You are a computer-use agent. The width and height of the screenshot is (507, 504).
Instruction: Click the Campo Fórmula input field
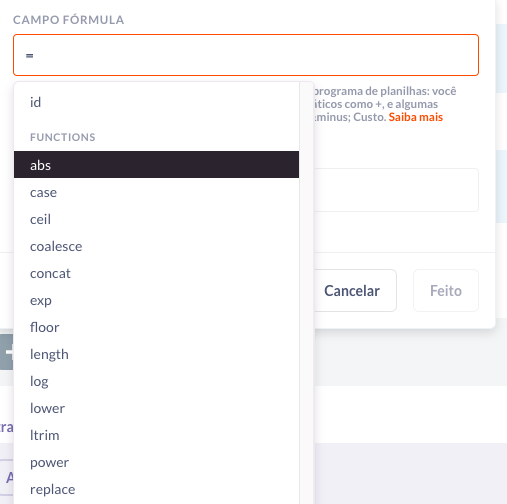tap(246, 55)
